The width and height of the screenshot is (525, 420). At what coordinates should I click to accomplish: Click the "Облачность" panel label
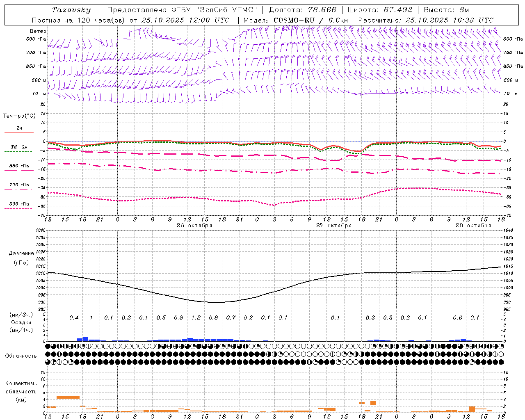click(21, 356)
